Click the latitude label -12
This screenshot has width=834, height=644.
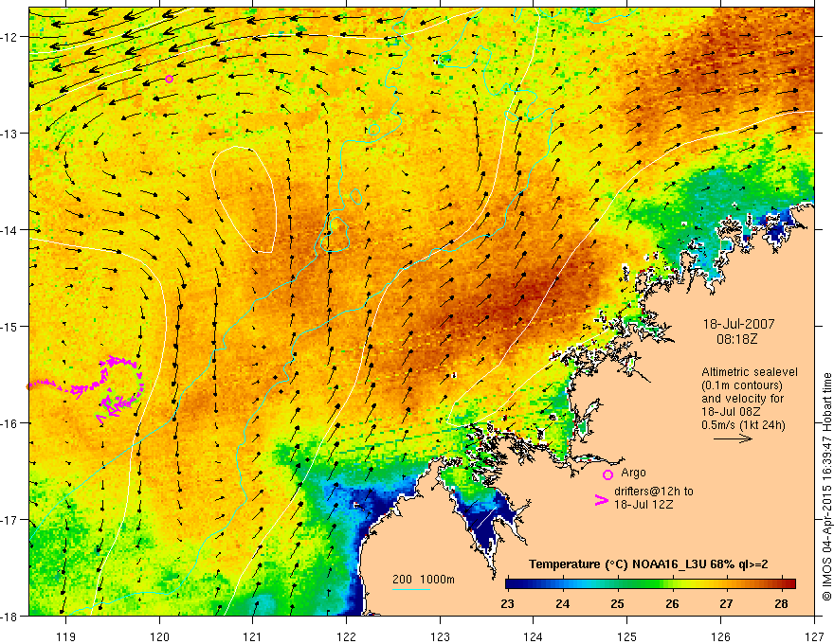tap(9, 37)
